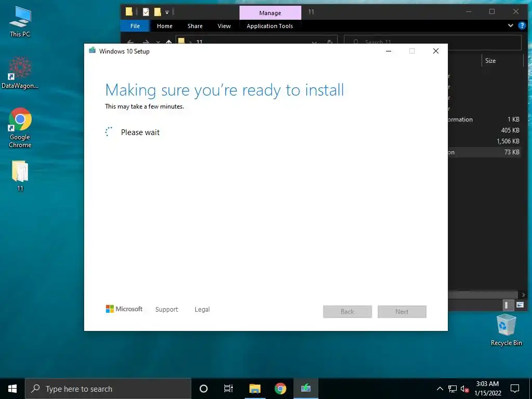Open Task View on the taskbar
532x399 pixels.
[229, 389]
